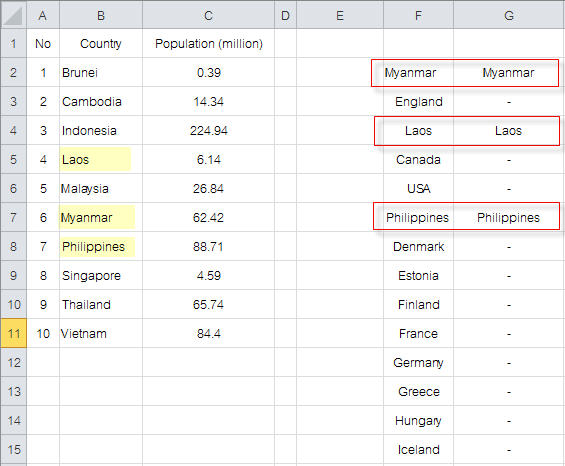Select column E header
The image size is (565, 466).
pyautogui.click(x=340, y=15)
